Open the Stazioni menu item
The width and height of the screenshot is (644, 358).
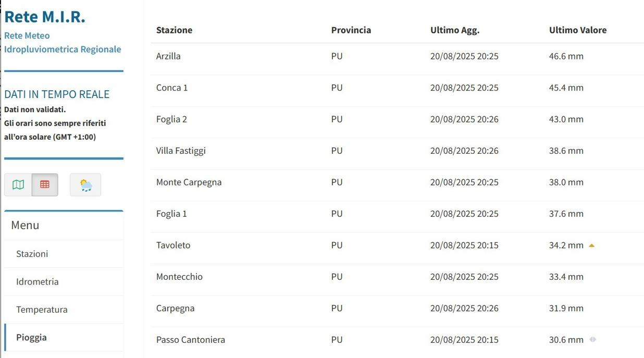(x=32, y=254)
